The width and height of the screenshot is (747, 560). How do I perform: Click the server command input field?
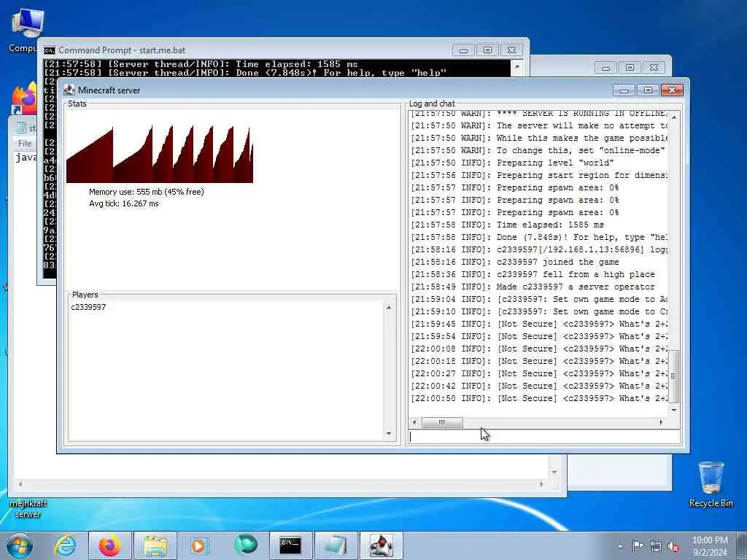(544, 437)
